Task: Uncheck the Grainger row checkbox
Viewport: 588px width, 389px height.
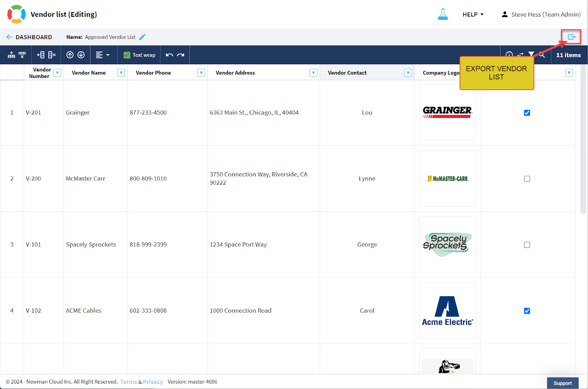Action: (527, 113)
